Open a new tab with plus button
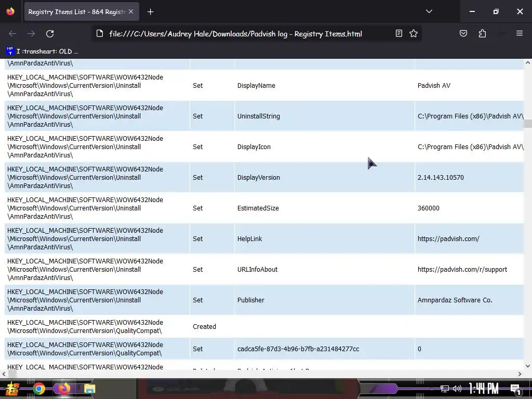Screen dimensions: 532x399 [150, 12]
